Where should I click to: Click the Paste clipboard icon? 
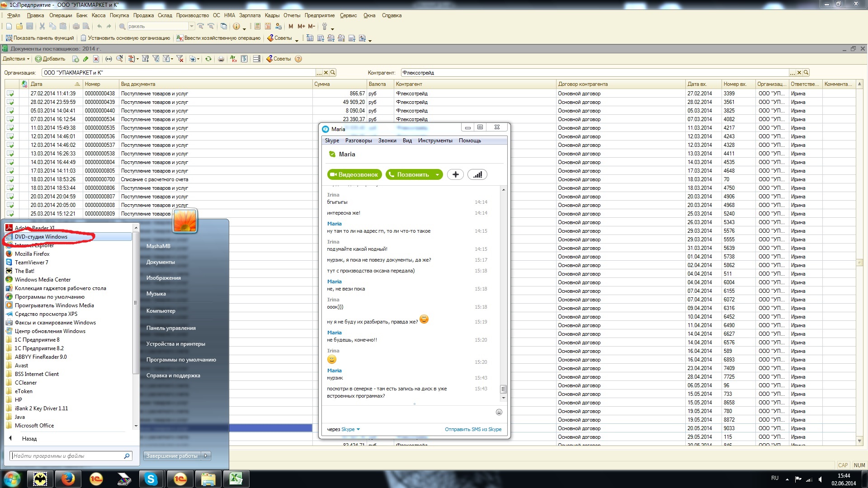(x=63, y=26)
